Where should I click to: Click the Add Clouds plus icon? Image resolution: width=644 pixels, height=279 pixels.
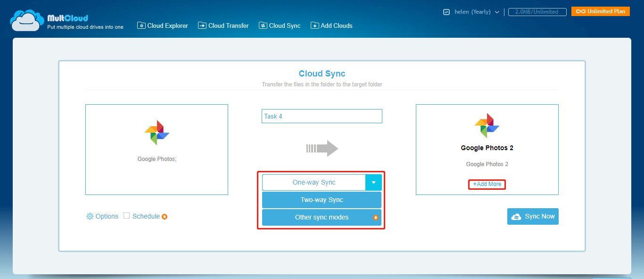click(x=314, y=25)
